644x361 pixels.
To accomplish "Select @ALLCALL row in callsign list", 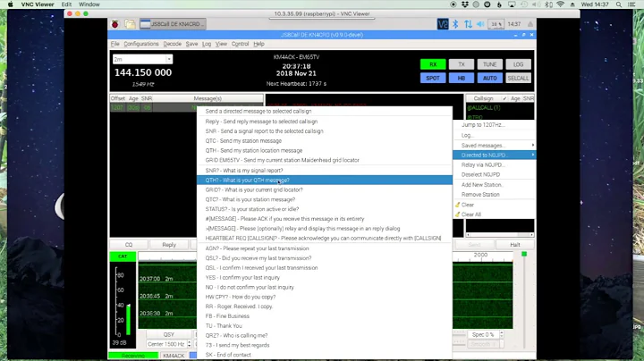I will pyautogui.click(x=500, y=107).
